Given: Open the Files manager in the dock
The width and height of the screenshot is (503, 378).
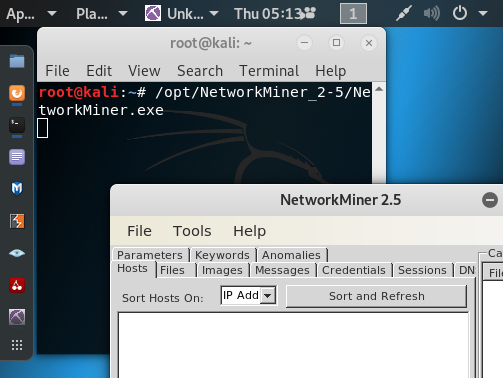Looking at the screenshot, I should click(17, 61).
